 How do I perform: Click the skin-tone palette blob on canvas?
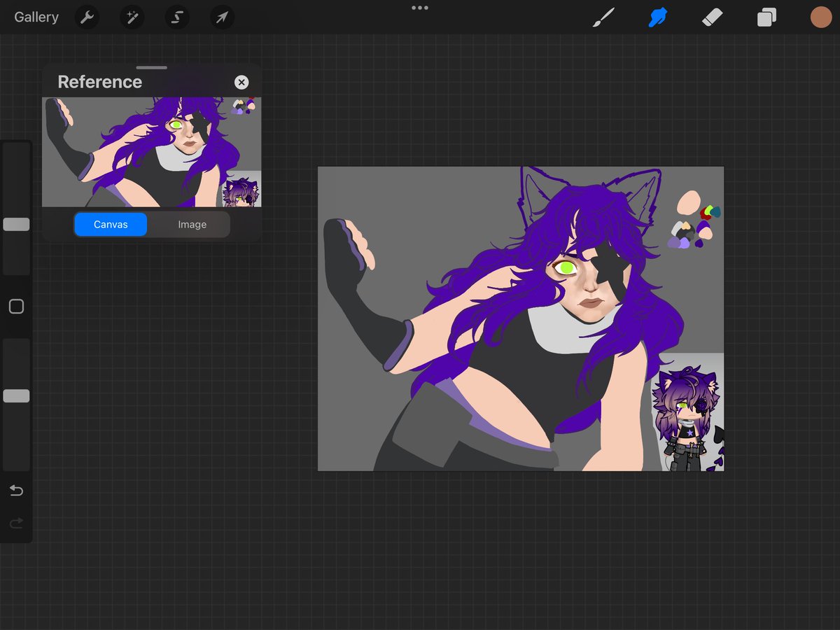coord(689,202)
